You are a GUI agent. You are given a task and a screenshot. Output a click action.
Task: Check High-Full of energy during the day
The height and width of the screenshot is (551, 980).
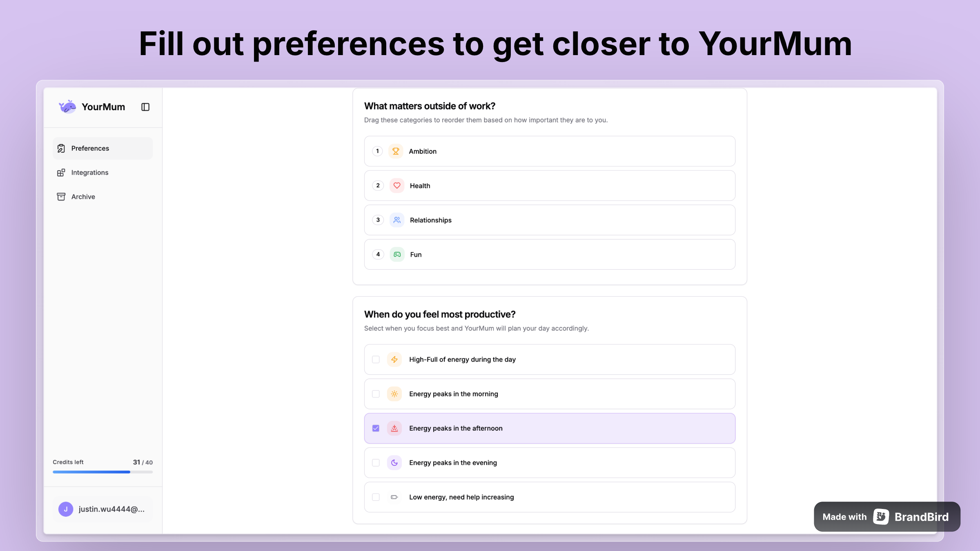pos(375,359)
